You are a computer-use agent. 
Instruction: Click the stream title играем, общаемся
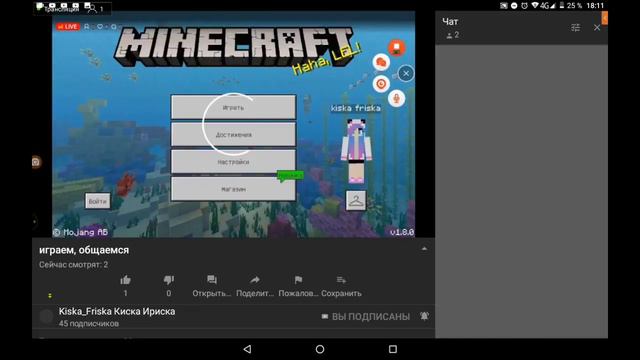pyautogui.click(x=84, y=250)
